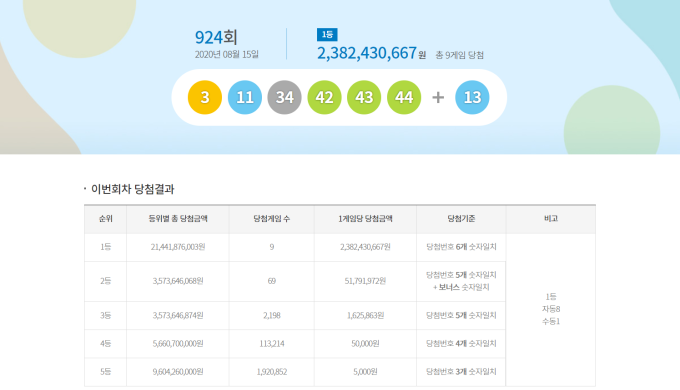Click the 1게임당 당첨금액 column header
This screenshot has width=680, height=390.
tap(366, 219)
